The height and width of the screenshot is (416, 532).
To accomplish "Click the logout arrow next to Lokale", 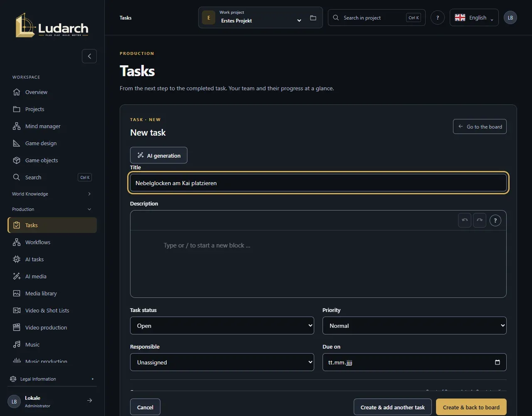I will point(89,401).
